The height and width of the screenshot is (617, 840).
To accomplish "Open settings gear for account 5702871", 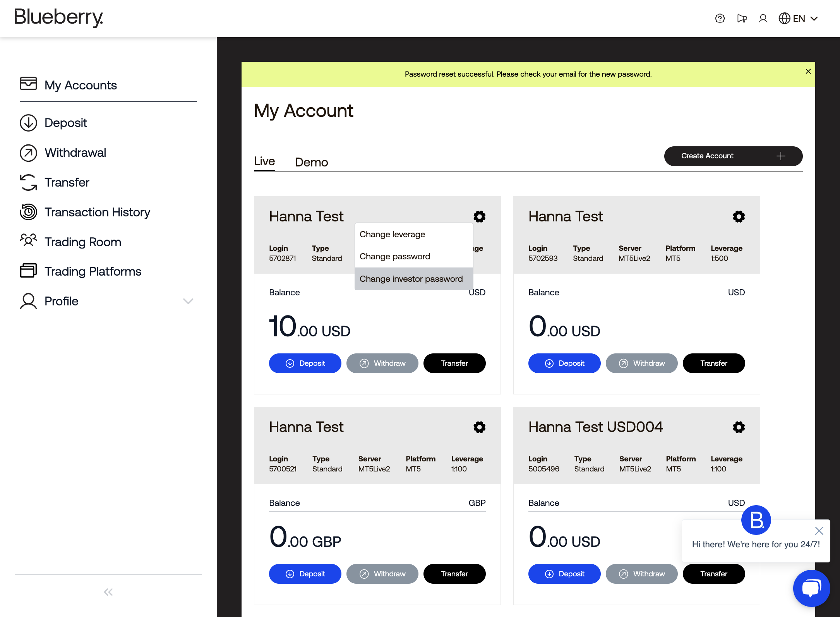I will coord(480,217).
